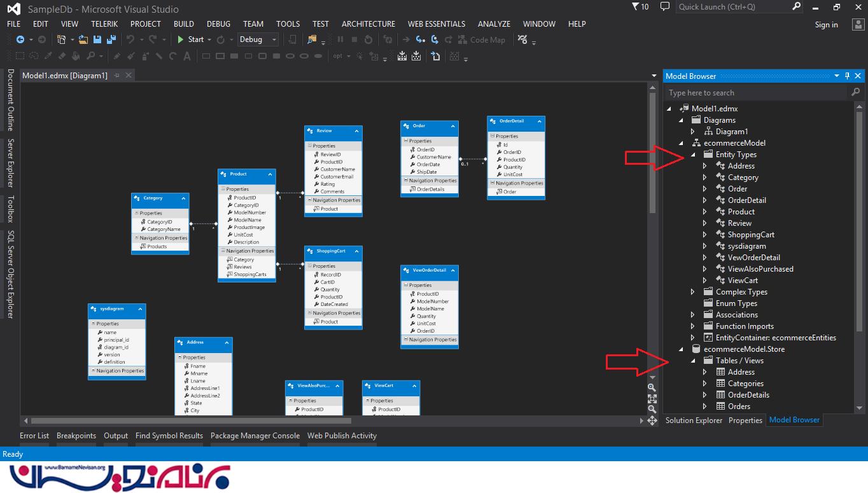Click the Model Browser search field
This screenshot has width=868, height=493.
pyautogui.click(x=757, y=93)
